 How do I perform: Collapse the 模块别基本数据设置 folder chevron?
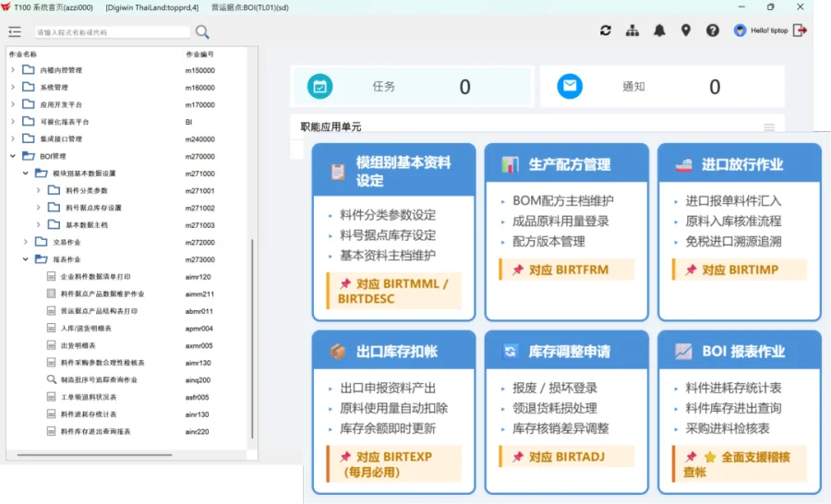tap(26, 174)
